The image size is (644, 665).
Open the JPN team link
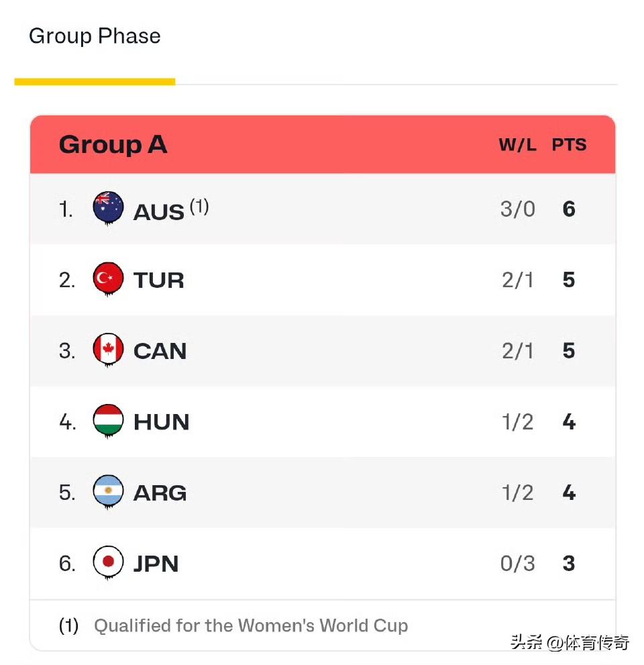tap(156, 564)
